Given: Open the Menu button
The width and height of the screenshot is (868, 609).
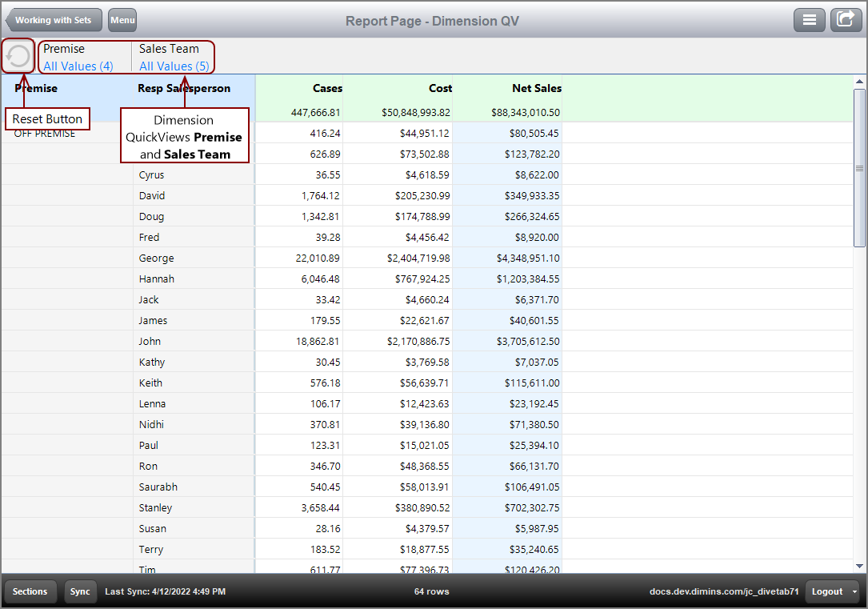Looking at the screenshot, I should coord(122,20).
